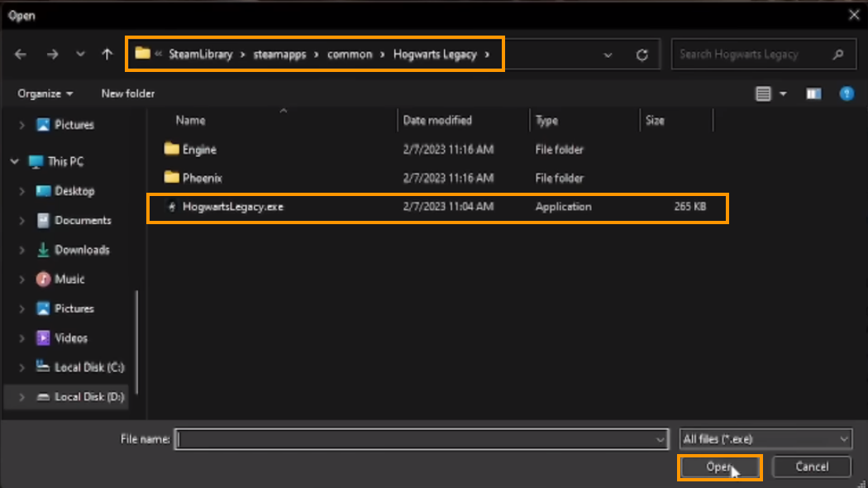The width and height of the screenshot is (868, 488).
Task: Open Help with the blue question icon
Action: click(847, 93)
